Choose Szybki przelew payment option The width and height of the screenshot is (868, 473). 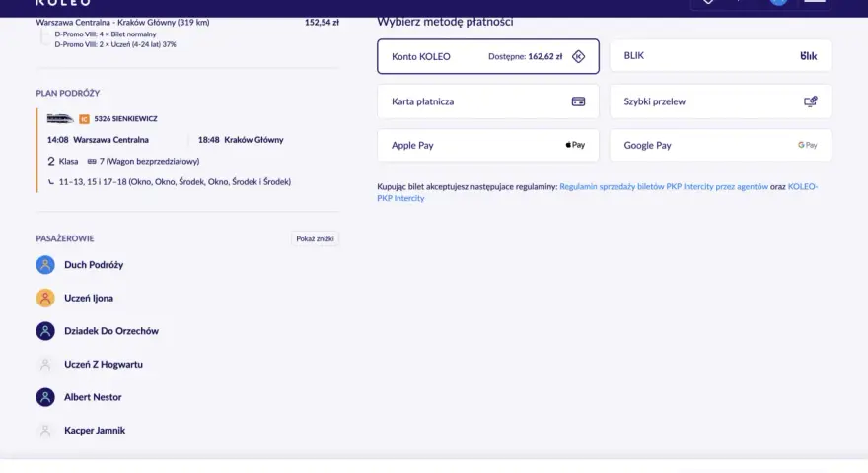(x=720, y=101)
